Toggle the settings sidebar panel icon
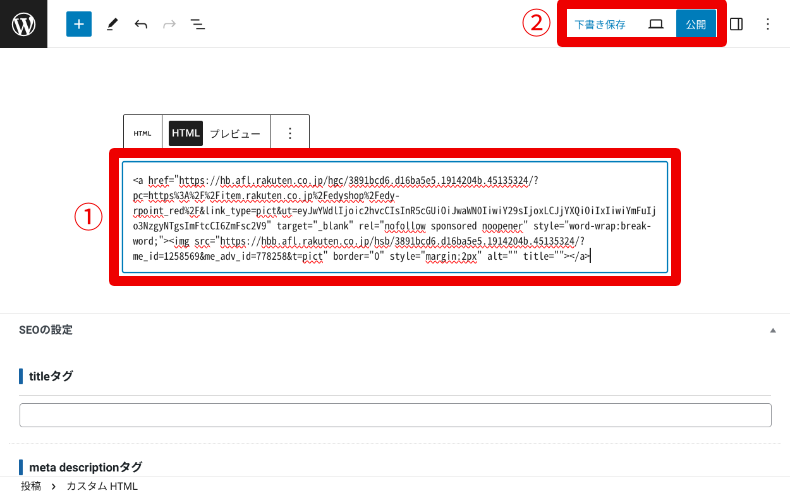This screenshot has height=496, width=790. [x=736, y=24]
